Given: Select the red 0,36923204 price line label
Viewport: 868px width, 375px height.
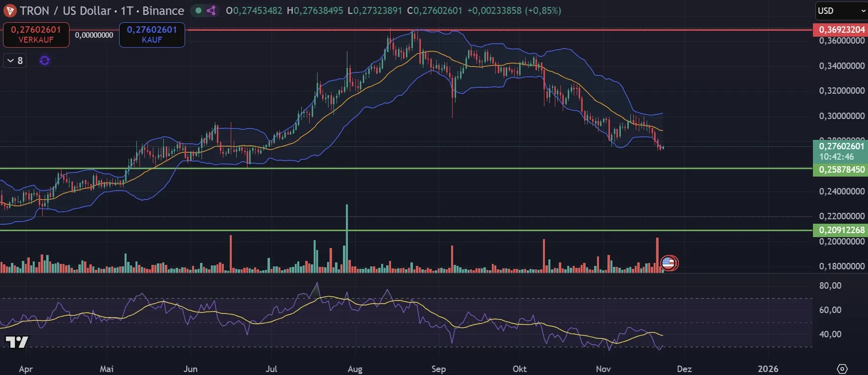Looking at the screenshot, I should [840, 30].
